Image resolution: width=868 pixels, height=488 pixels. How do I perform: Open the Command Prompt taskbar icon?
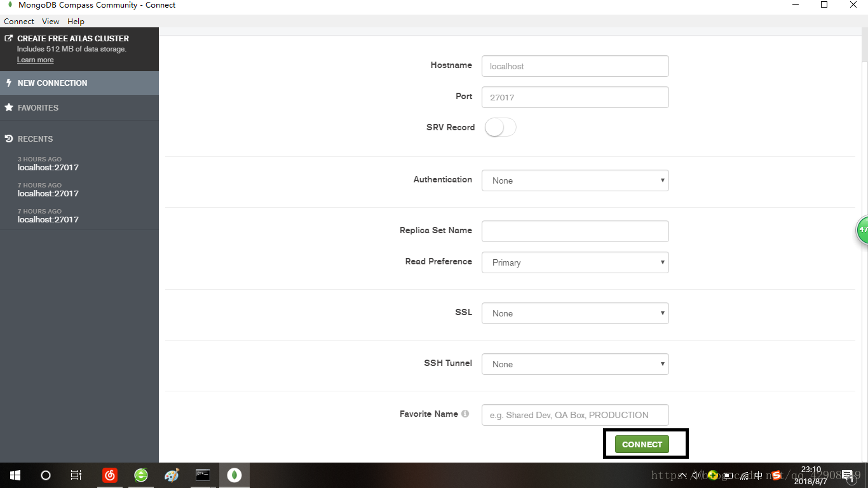[203, 475]
